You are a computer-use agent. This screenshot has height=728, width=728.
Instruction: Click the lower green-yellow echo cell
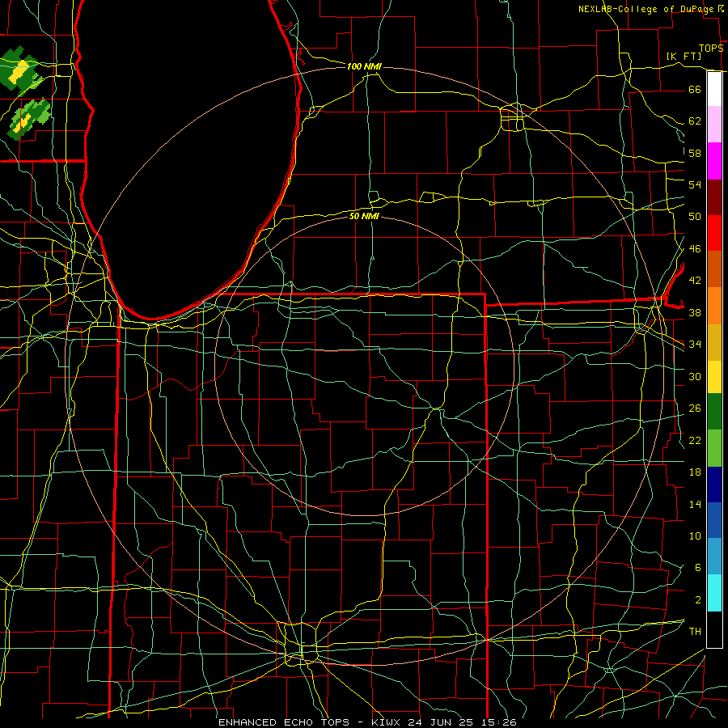(x=29, y=118)
